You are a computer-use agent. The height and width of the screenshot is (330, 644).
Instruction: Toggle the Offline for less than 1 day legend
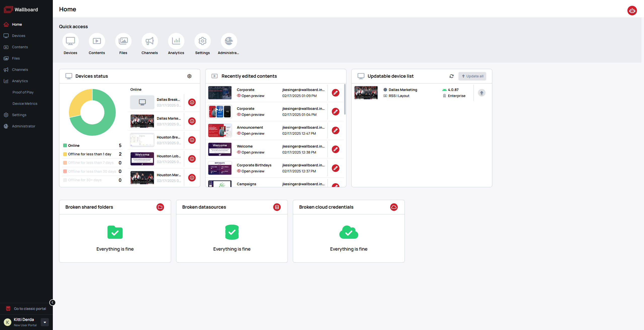point(89,154)
